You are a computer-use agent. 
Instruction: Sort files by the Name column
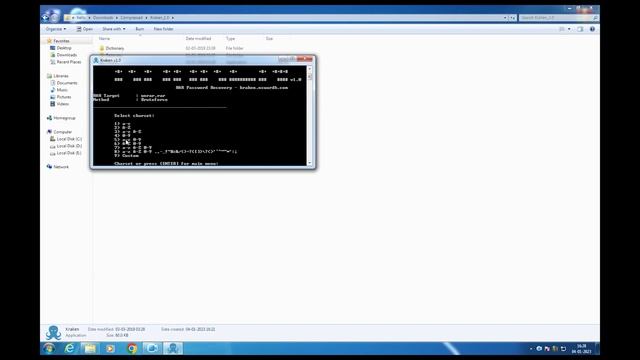104,38
